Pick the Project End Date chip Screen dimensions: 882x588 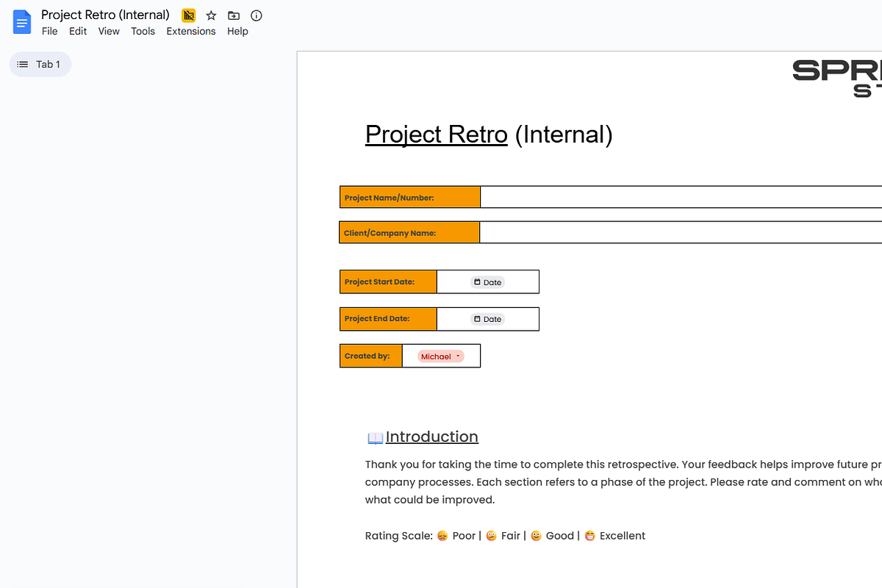click(x=488, y=319)
